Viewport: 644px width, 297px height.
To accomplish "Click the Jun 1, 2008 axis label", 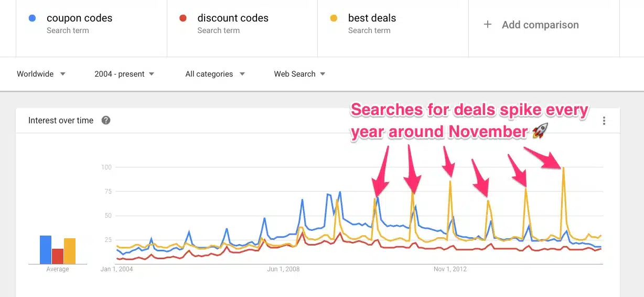I will pos(283,269).
